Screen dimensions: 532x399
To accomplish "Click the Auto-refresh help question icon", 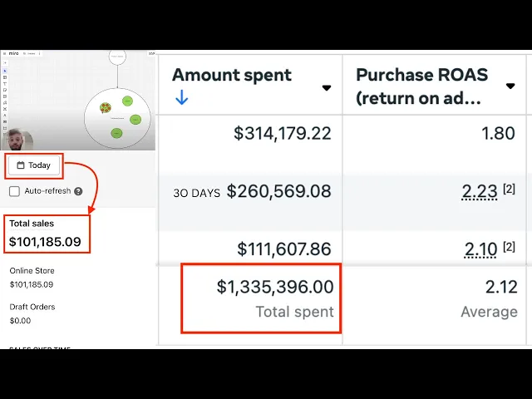I will (78, 191).
